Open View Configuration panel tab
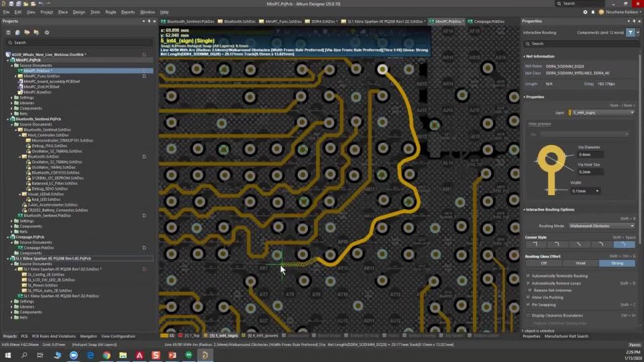This screenshot has width=644, height=362. tap(118, 336)
